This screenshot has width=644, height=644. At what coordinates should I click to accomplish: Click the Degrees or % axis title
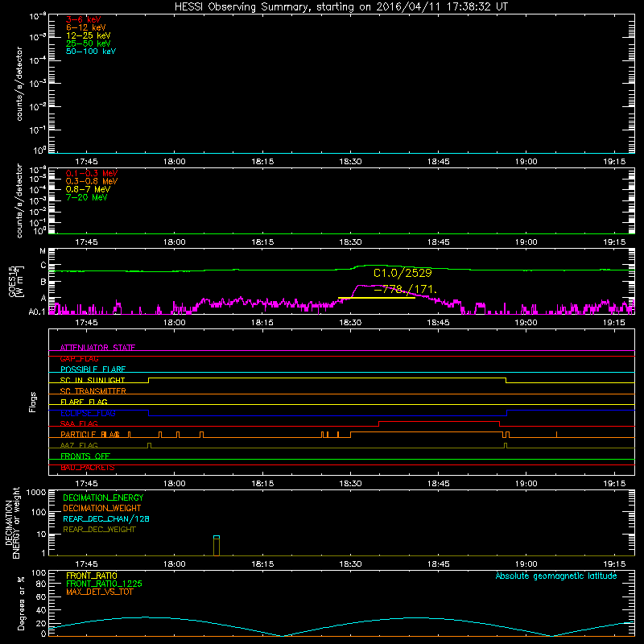(21, 603)
